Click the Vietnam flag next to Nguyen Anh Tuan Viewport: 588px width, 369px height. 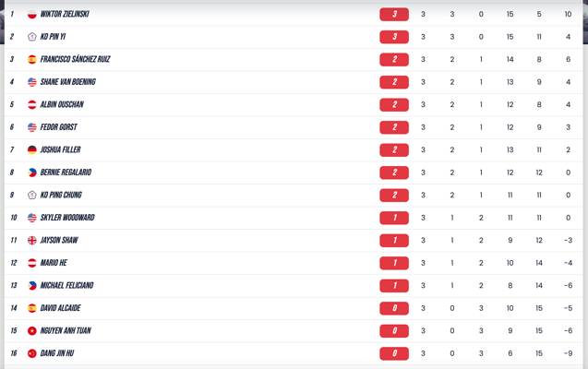click(x=32, y=331)
